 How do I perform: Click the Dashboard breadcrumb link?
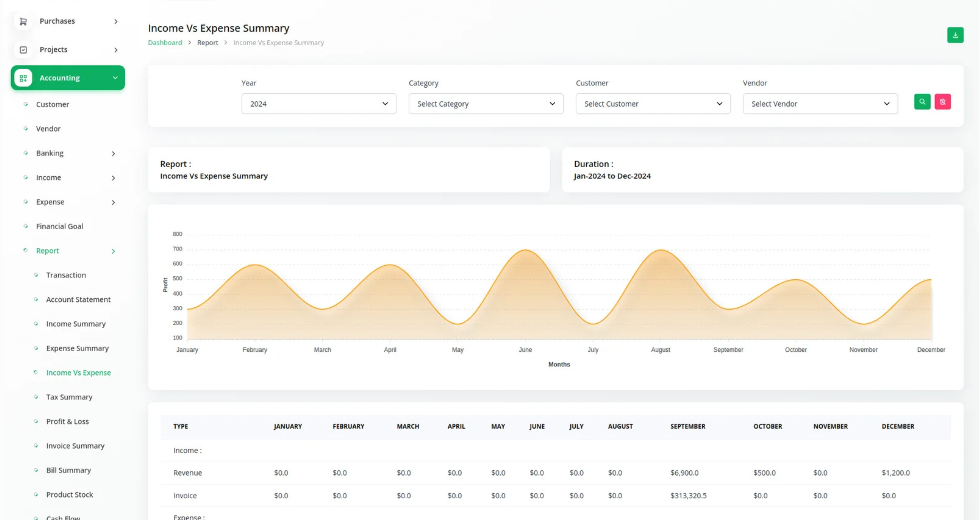pos(165,43)
